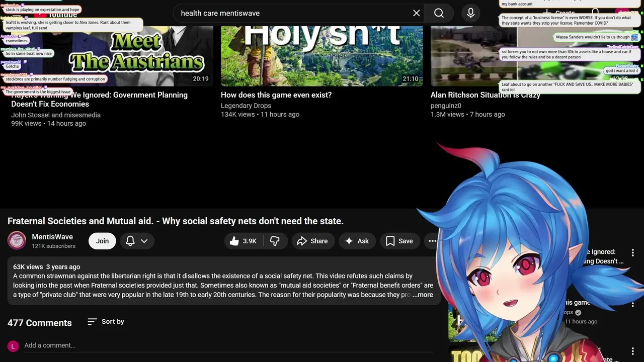This screenshot has width=644, height=362.
Task: Expand the notification preferences chevron
Action: (144, 241)
